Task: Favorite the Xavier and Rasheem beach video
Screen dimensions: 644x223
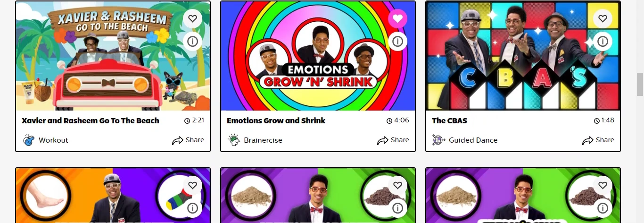Action: coord(192,19)
